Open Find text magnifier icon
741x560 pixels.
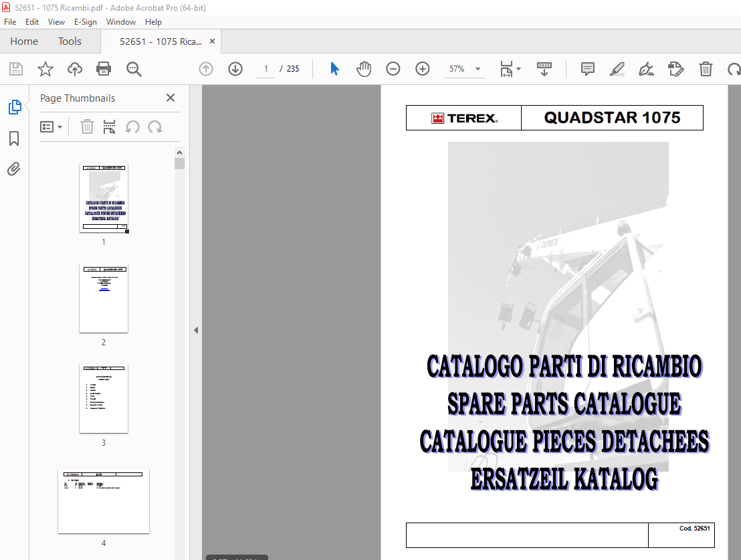(134, 69)
